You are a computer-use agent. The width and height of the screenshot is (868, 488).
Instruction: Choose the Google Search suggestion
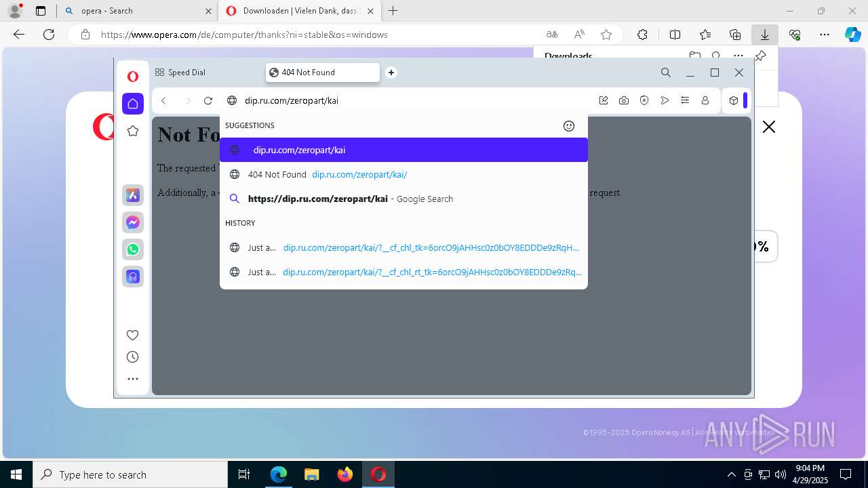[x=403, y=199]
